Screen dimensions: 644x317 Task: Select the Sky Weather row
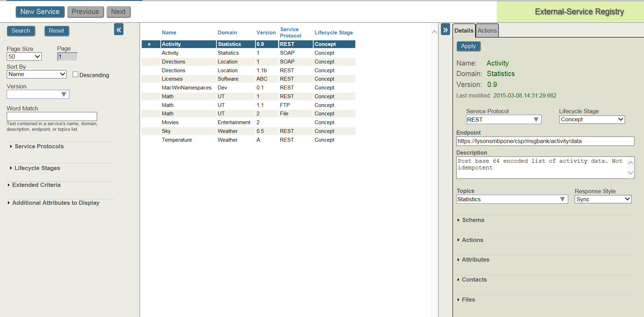pyautogui.click(x=248, y=131)
